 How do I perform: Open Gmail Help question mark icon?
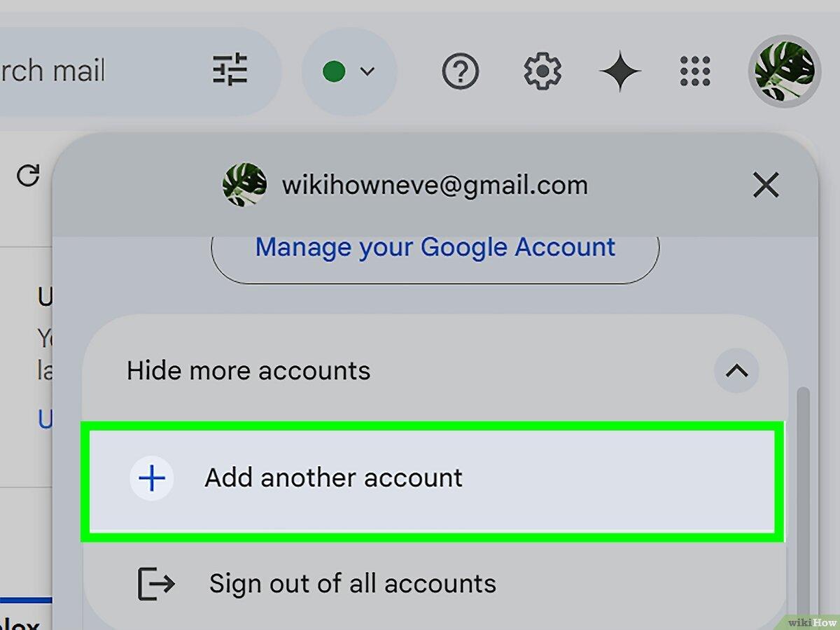click(461, 71)
